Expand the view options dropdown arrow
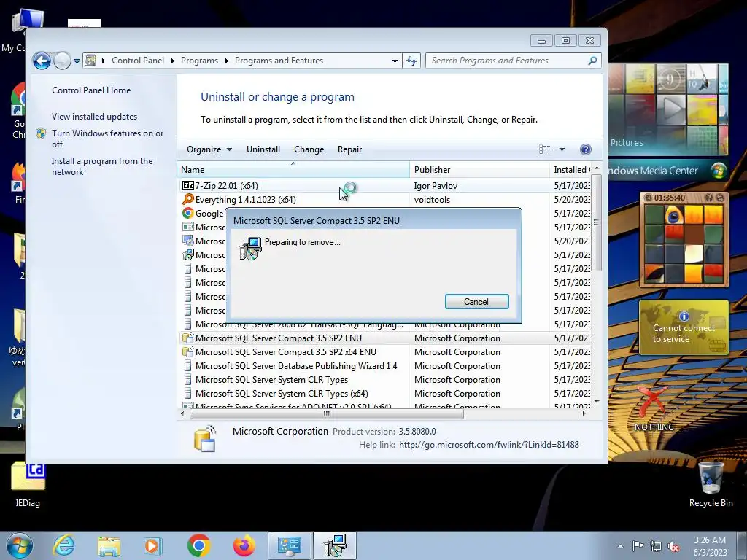The image size is (747, 560). tap(562, 149)
